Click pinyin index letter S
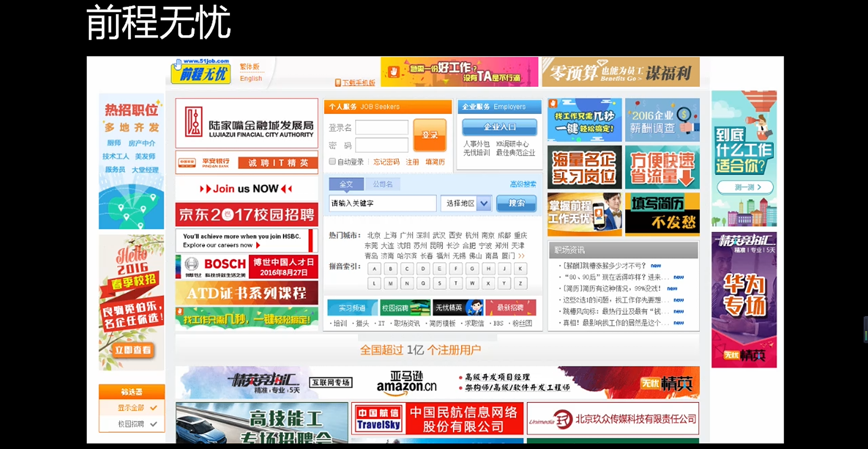 click(439, 283)
